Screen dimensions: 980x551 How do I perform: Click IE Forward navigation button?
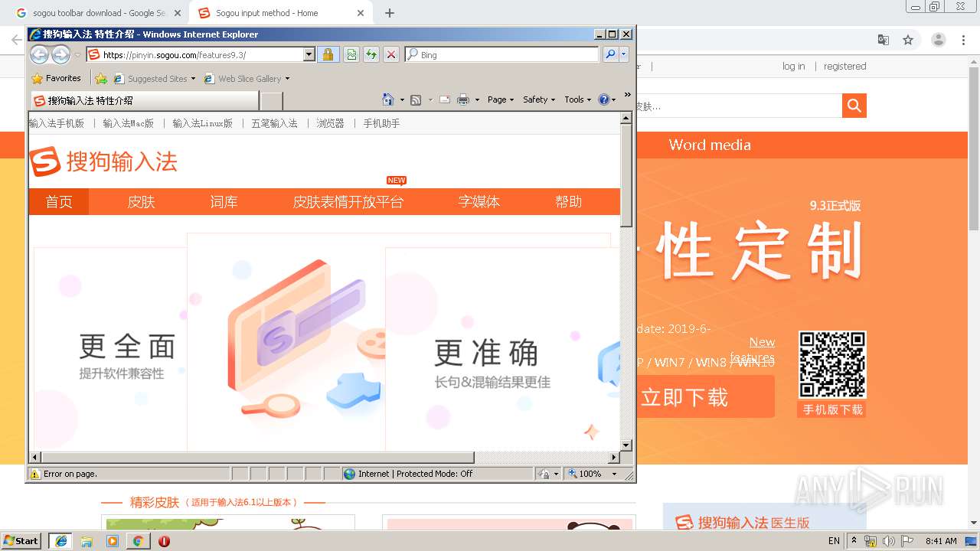click(x=60, y=54)
